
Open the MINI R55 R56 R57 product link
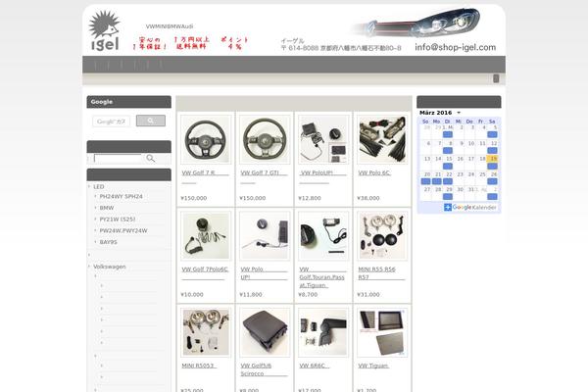[381, 273]
